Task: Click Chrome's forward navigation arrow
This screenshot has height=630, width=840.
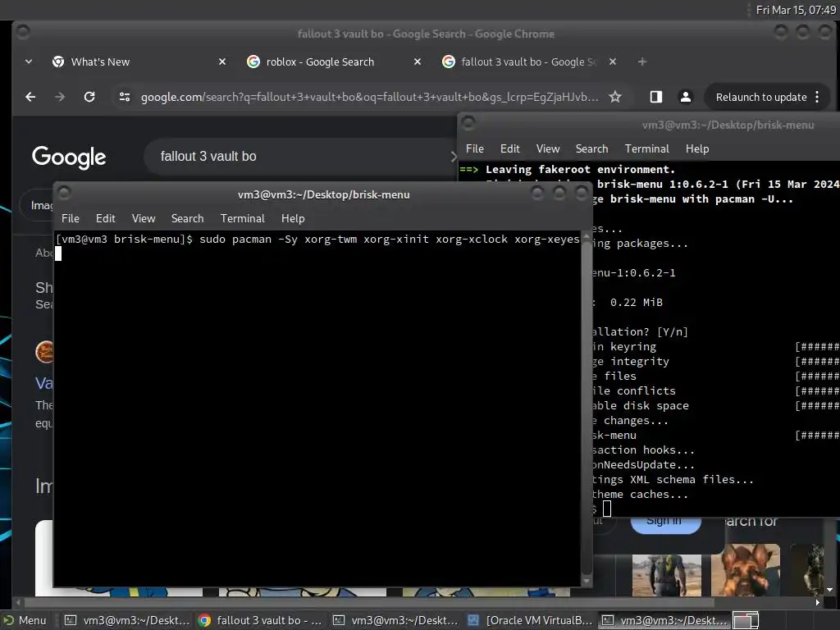Action: coord(59,97)
